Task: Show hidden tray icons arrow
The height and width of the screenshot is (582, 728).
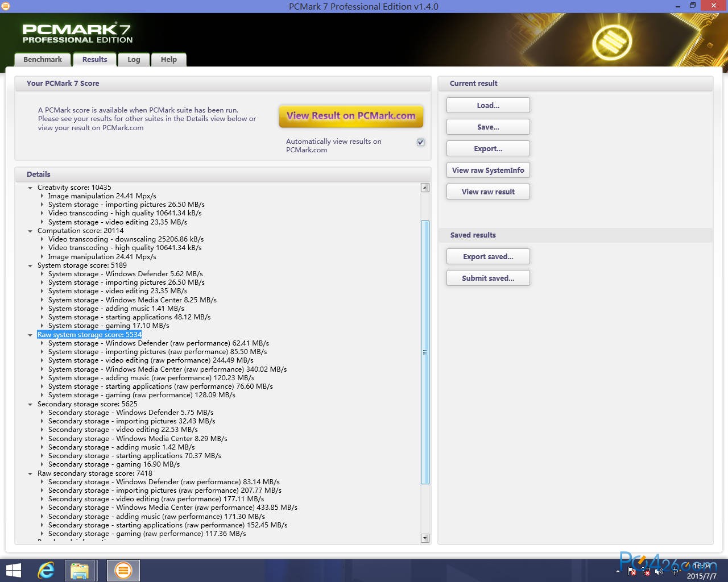Action: 618,570
